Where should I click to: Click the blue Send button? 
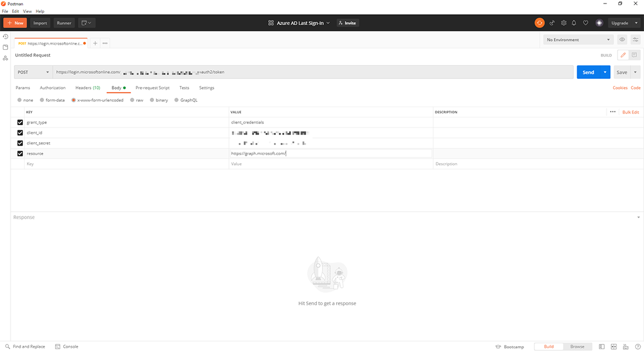[588, 72]
